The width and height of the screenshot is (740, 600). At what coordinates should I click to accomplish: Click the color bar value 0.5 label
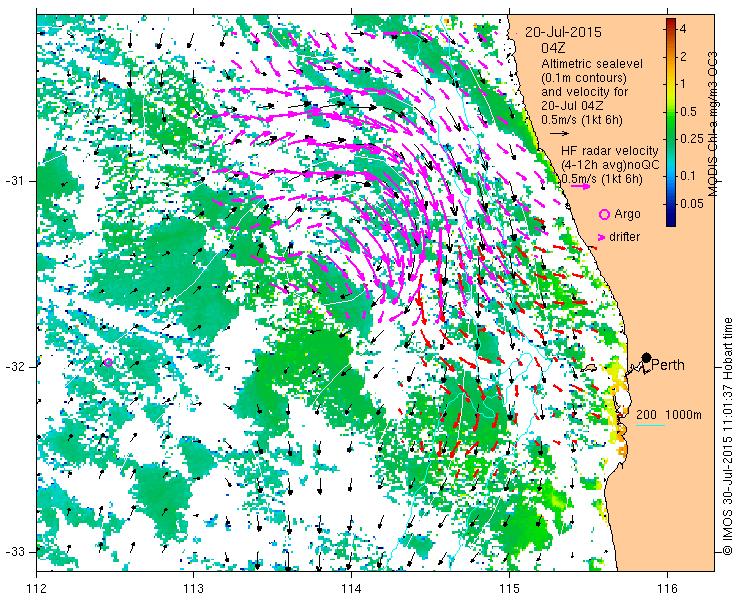(x=688, y=112)
